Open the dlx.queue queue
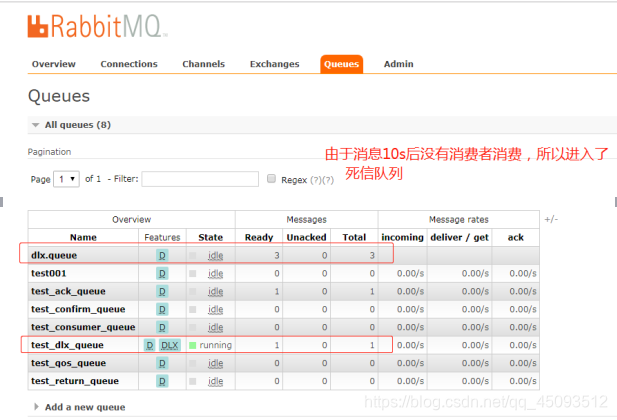This screenshot has width=617, height=420. (54, 255)
